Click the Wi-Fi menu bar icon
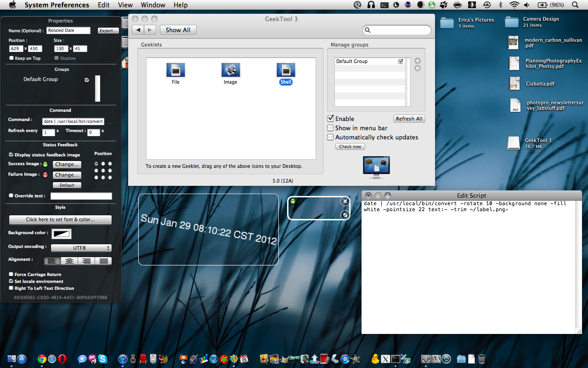 pos(514,5)
